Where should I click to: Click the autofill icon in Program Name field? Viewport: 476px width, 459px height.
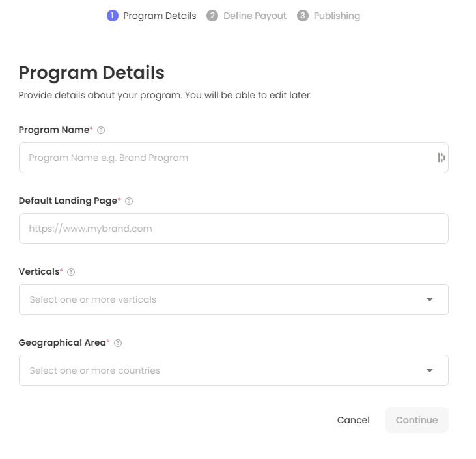point(441,158)
